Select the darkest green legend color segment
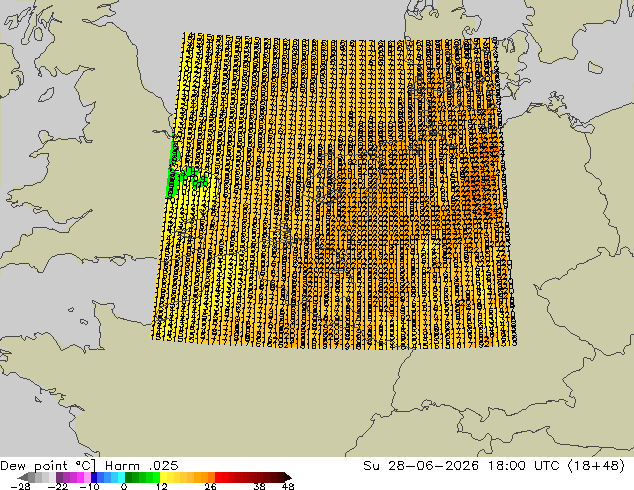The image size is (634, 490). click(128, 477)
